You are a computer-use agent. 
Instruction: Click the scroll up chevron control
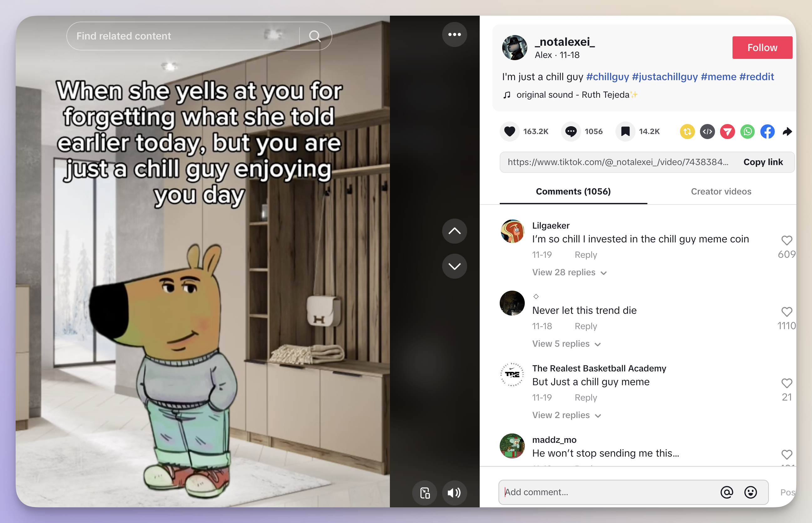click(456, 231)
